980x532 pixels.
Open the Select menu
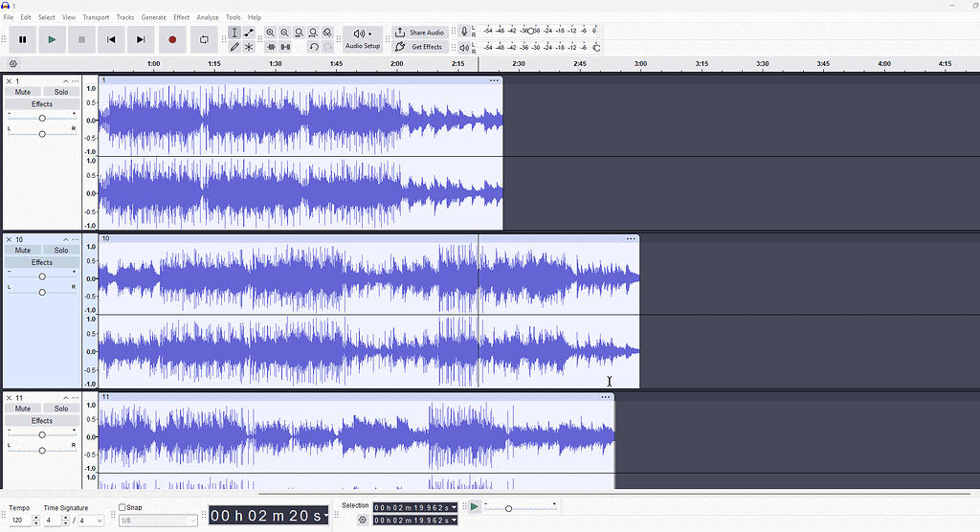pyautogui.click(x=46, y=17)
